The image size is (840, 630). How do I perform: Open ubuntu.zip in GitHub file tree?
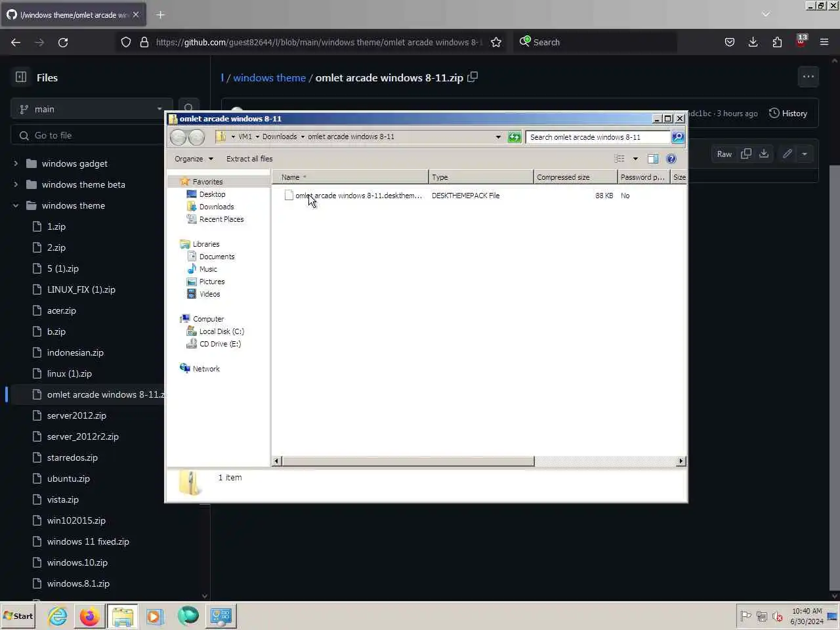[68, 478]
